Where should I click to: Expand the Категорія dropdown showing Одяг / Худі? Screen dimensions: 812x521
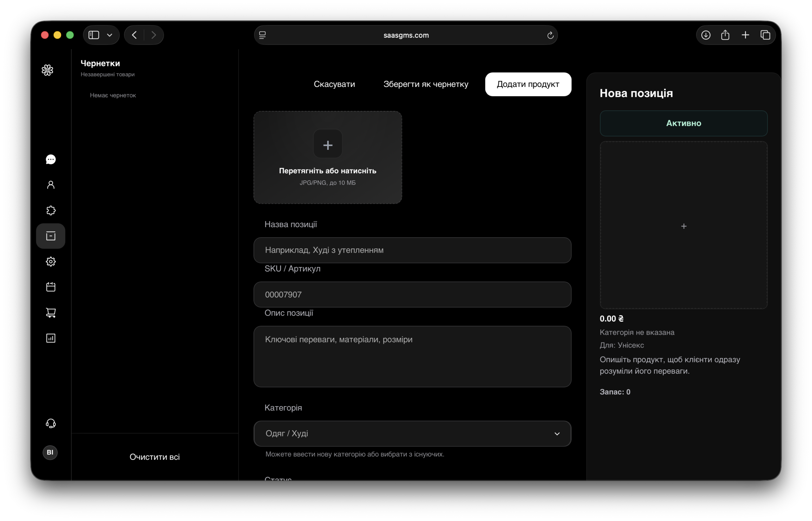tap(412, 434)
